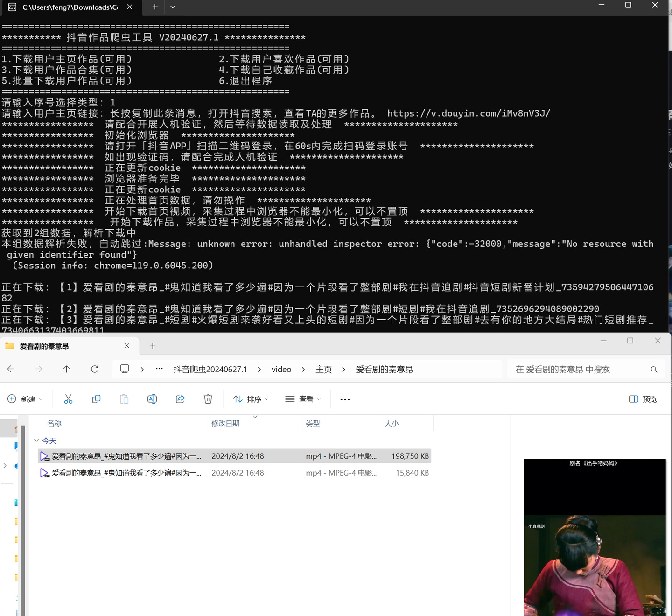
Task: Open the 排序 sort dropdown
Action: [x=251, y=399]
